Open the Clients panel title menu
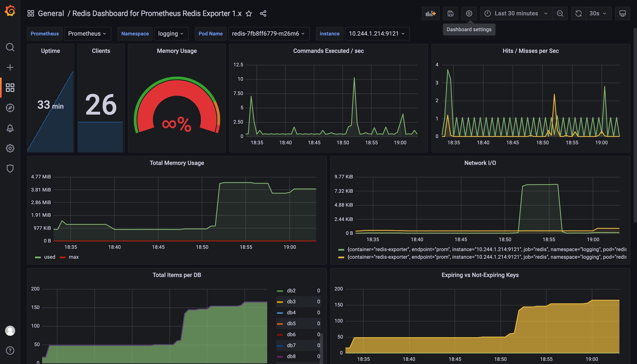637x364 pixels. 101,51
